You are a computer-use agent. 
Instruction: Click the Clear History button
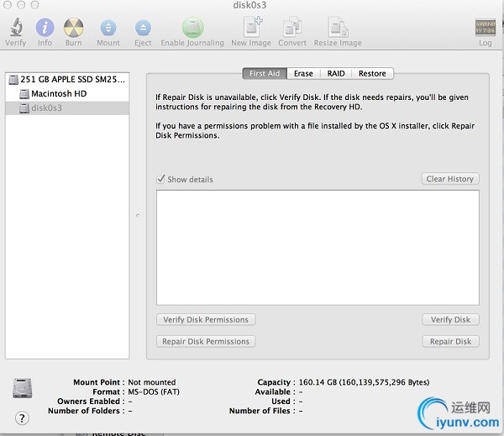click(x=450, y=179)
